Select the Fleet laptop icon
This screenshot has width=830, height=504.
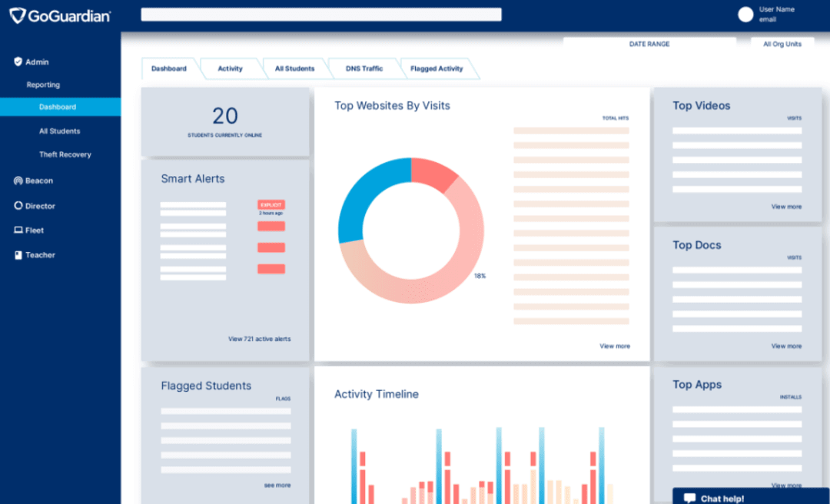click(17, 230)
